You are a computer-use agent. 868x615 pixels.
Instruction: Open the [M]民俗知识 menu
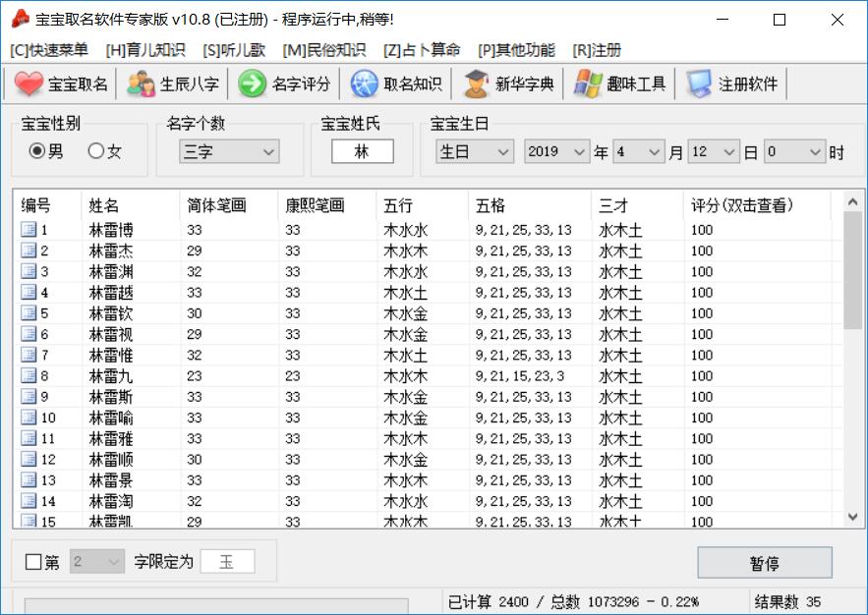pos(324,50)
